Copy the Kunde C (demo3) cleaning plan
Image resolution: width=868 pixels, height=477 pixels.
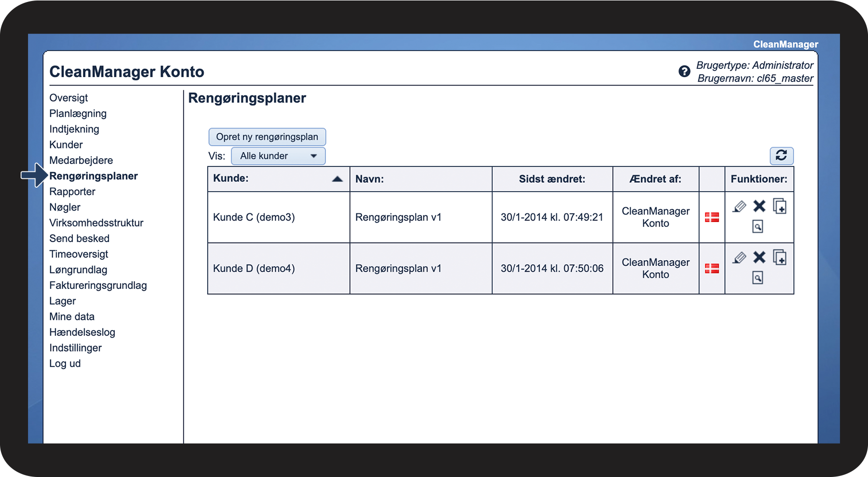coord(780,206)
